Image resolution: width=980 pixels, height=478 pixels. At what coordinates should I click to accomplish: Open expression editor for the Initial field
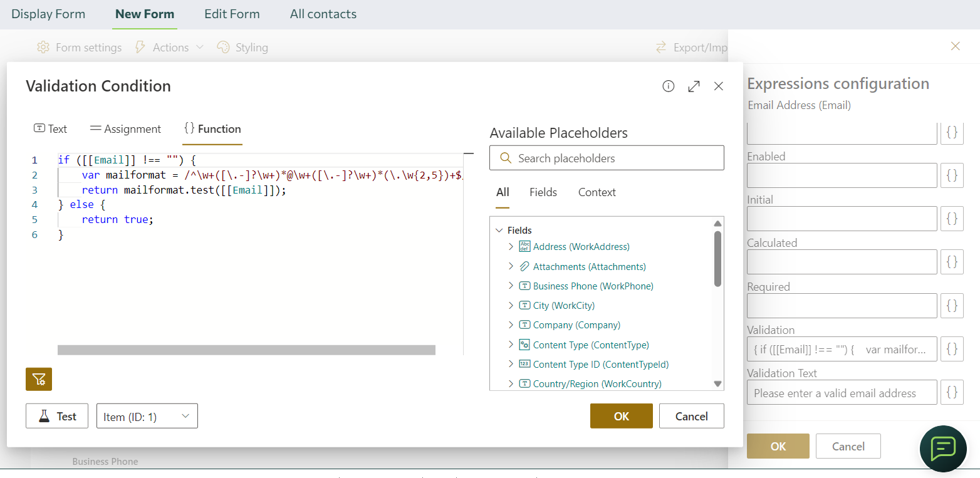[x=951, y=219]
